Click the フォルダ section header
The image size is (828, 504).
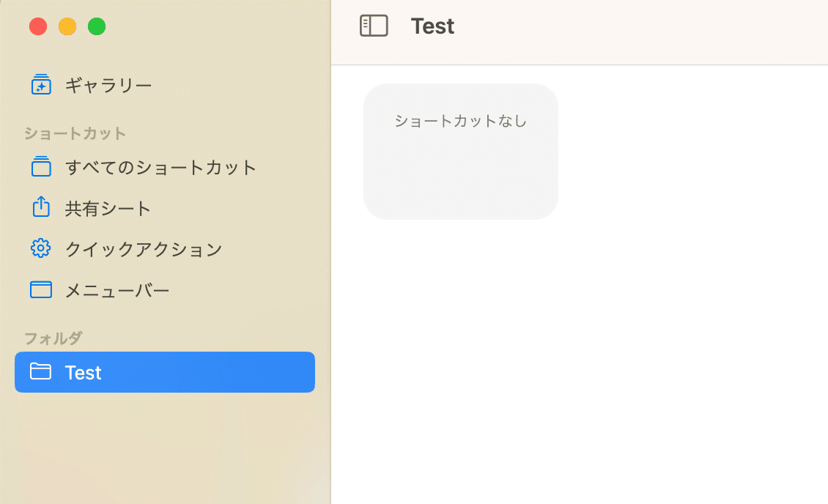pyautogui.click(x=53, y=338)
